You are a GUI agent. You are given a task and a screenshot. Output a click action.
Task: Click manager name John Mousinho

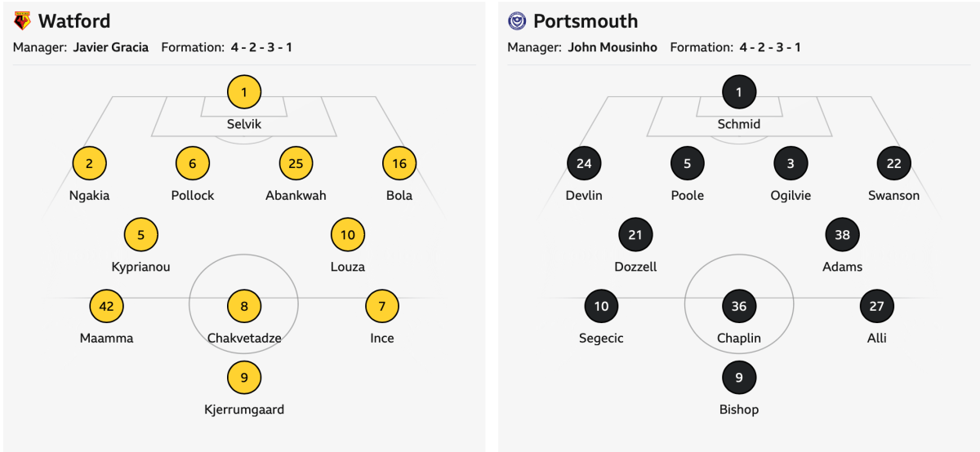pos(612,47)
